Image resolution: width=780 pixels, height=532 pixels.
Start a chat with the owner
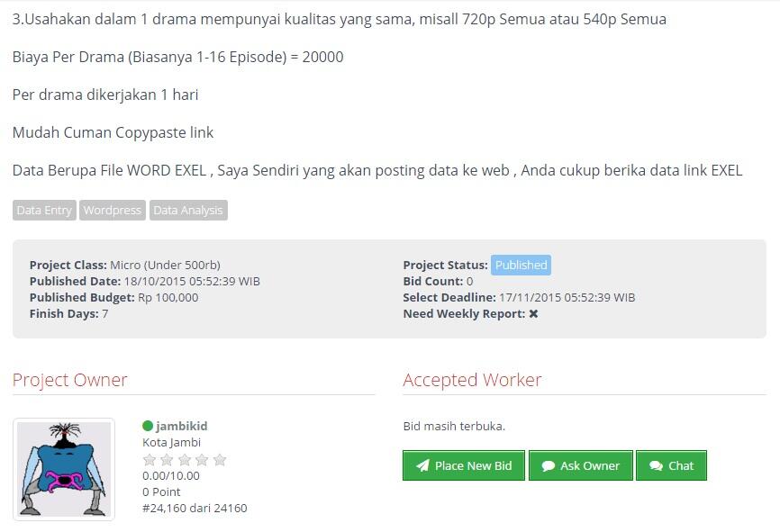(x=671, y=465)
